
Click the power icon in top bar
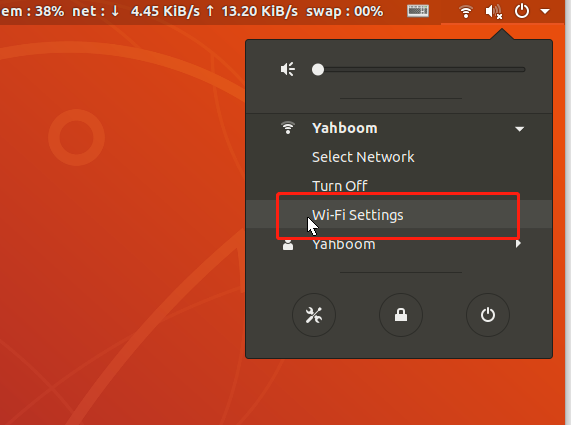[x=521, y=11]
